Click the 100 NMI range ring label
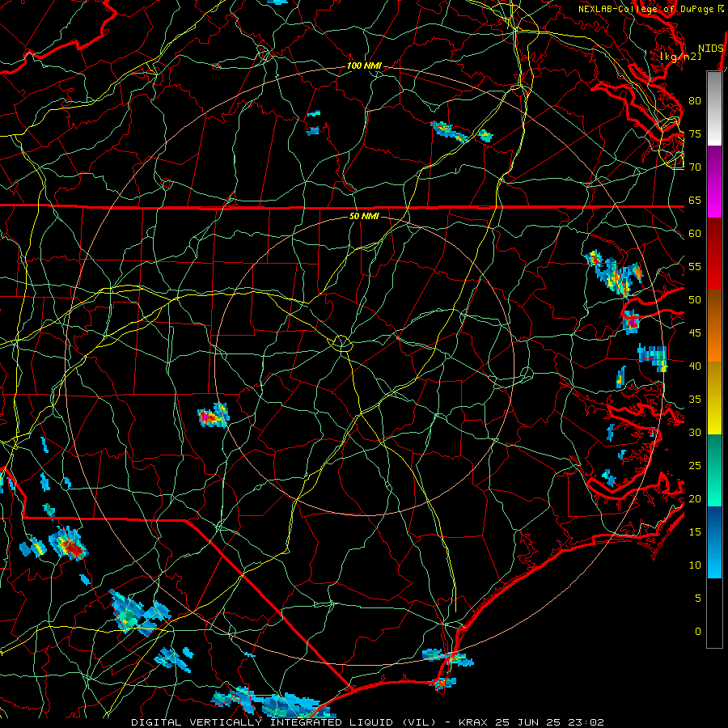 click(364, 66)
